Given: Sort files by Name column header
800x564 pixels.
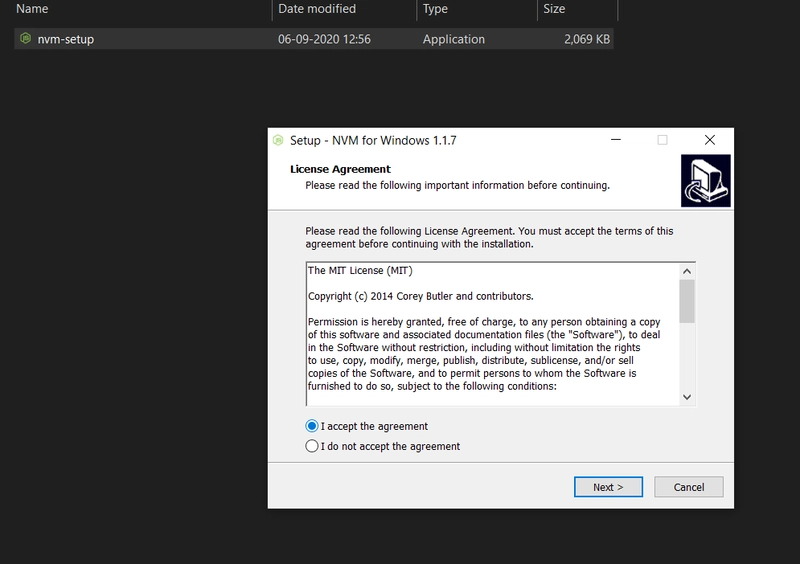Looking at the screenshot, I should (32, 9).
